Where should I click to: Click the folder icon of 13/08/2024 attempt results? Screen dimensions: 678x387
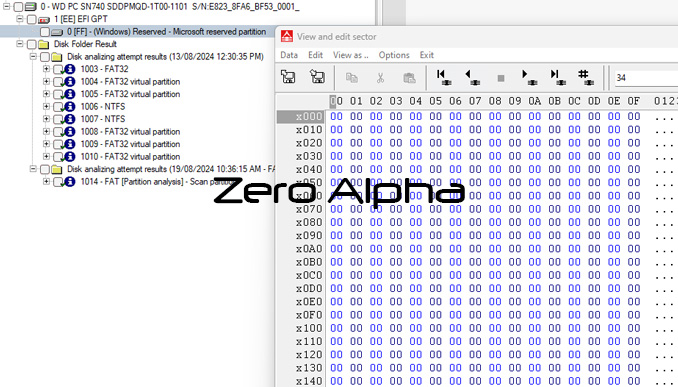click(57, 57)
